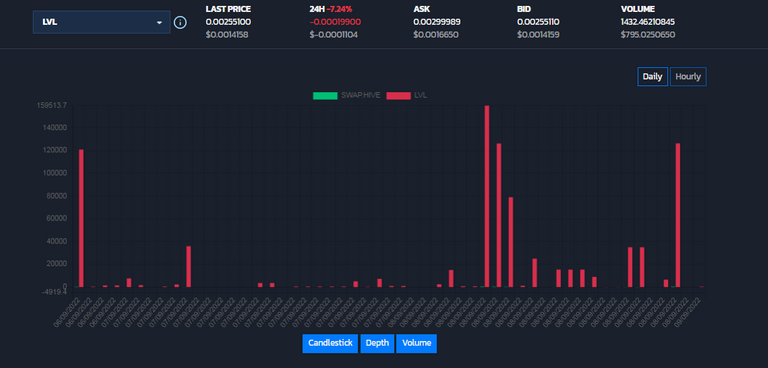Select 24H change -0.00019900

point(335,22)
